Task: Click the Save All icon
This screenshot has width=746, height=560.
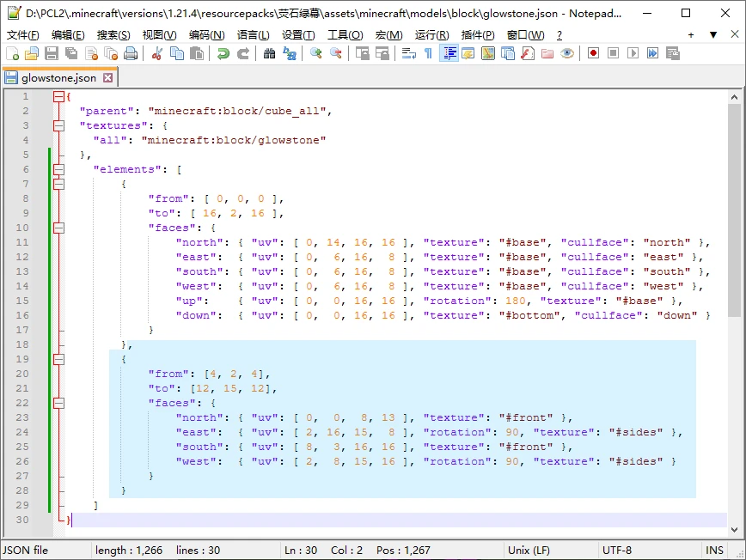Action: point(71,53)
